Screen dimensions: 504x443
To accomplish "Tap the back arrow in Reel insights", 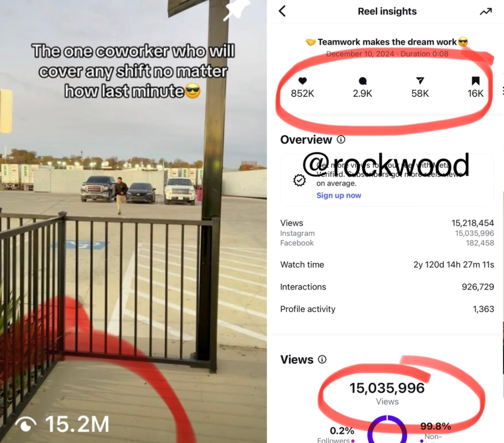I will click(x=282, y=11).
